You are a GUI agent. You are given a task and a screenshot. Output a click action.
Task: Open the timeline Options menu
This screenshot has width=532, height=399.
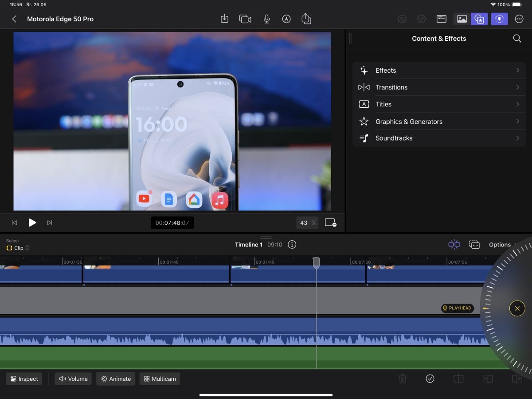coord(502,245)
